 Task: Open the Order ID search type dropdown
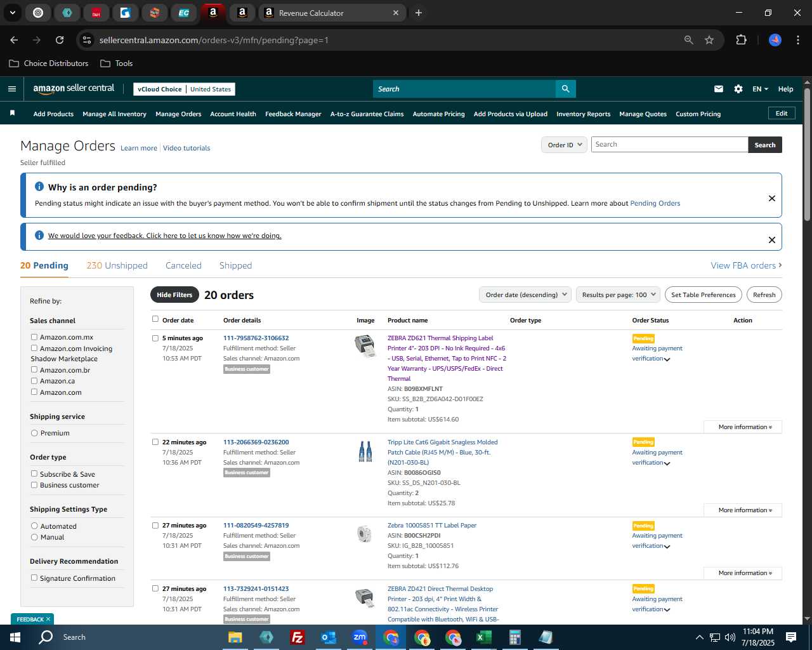(564, 145)
